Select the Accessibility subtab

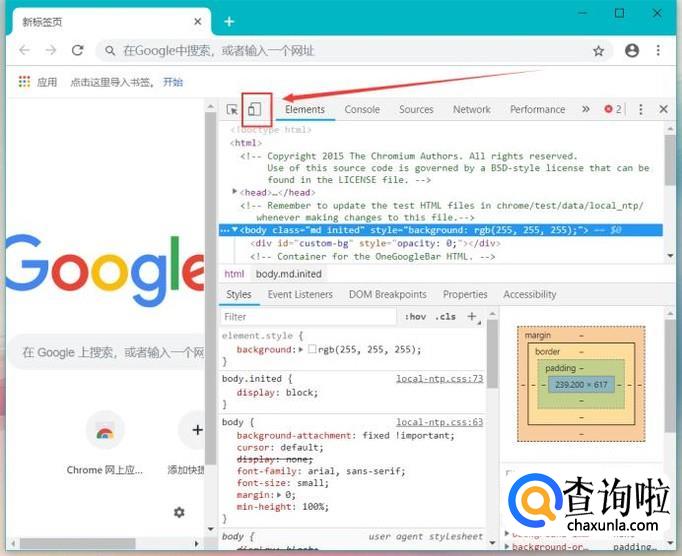(x=530, y=295)
